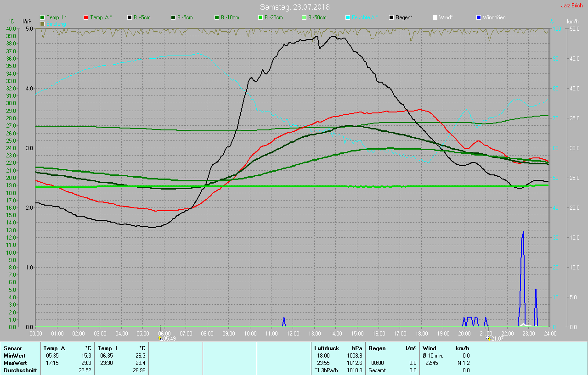The width and height of the screenshot is (588, 375).
Task: Click the 12:00 label on time axis
Action: (x=293, y=333)
